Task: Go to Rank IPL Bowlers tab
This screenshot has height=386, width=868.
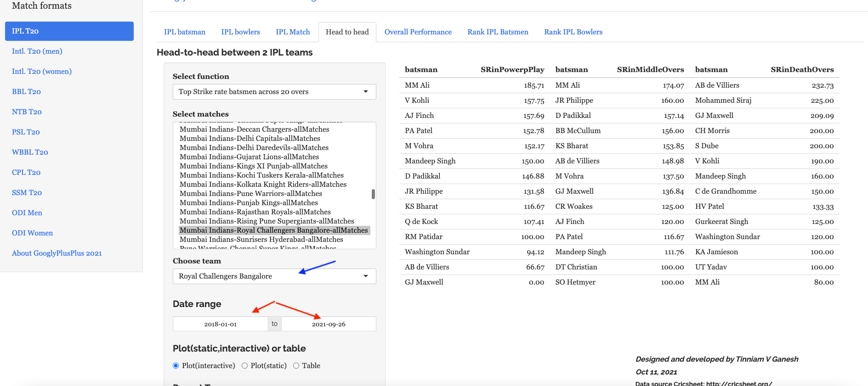Action: pyautogui.click(x=573, y=32)
